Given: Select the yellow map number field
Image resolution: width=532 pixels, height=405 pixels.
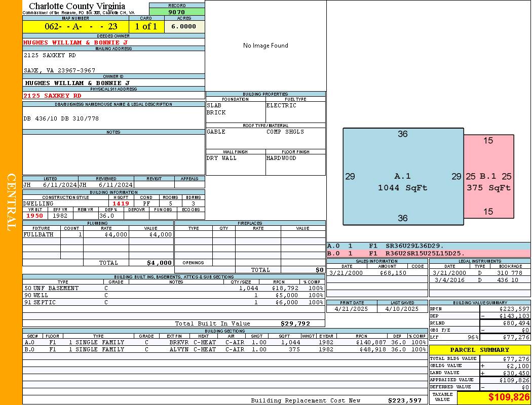Looking at the screenshot, I should [x=75, y=26].
